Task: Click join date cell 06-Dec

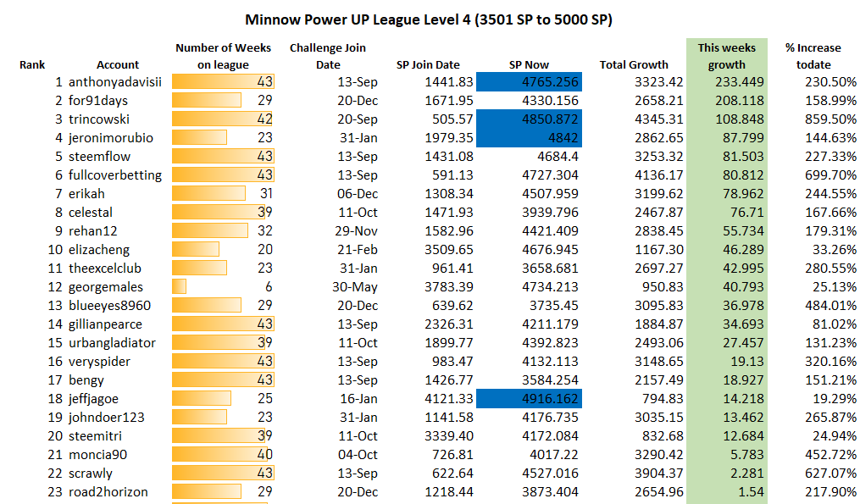Action: 357,194
